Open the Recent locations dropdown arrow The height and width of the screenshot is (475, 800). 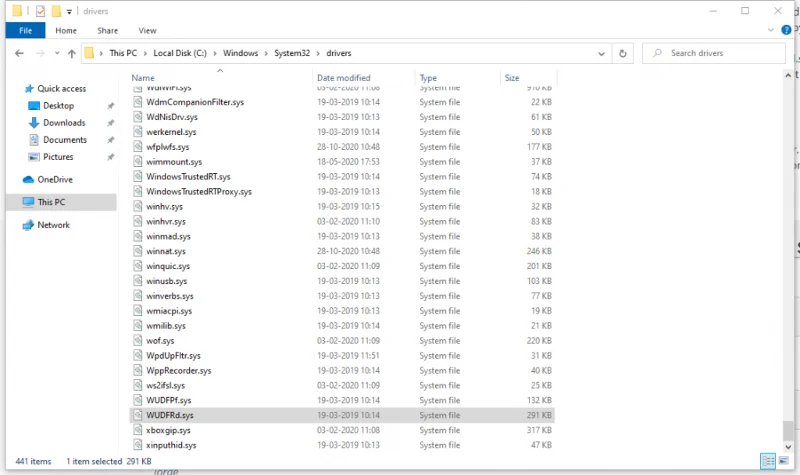57,53
